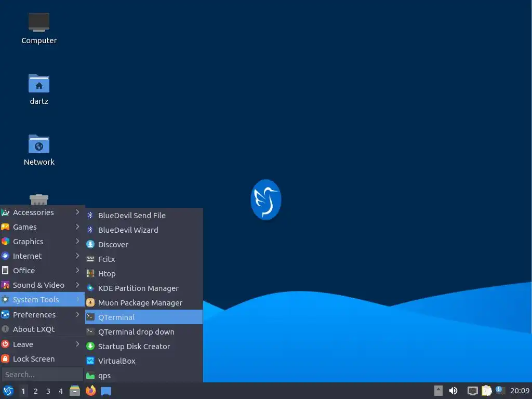
Task: Launch Htop from System Tools
Action: [144, 273]
